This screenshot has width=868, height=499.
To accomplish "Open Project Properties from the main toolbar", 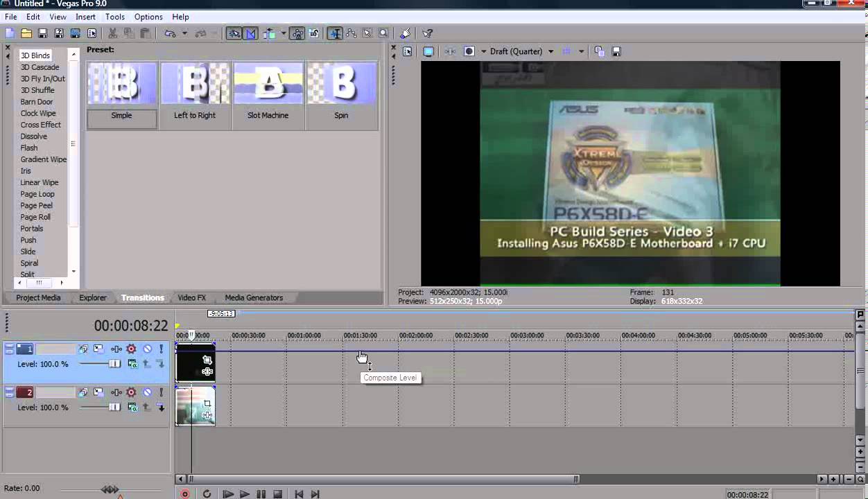I will (x=92, y=33).
